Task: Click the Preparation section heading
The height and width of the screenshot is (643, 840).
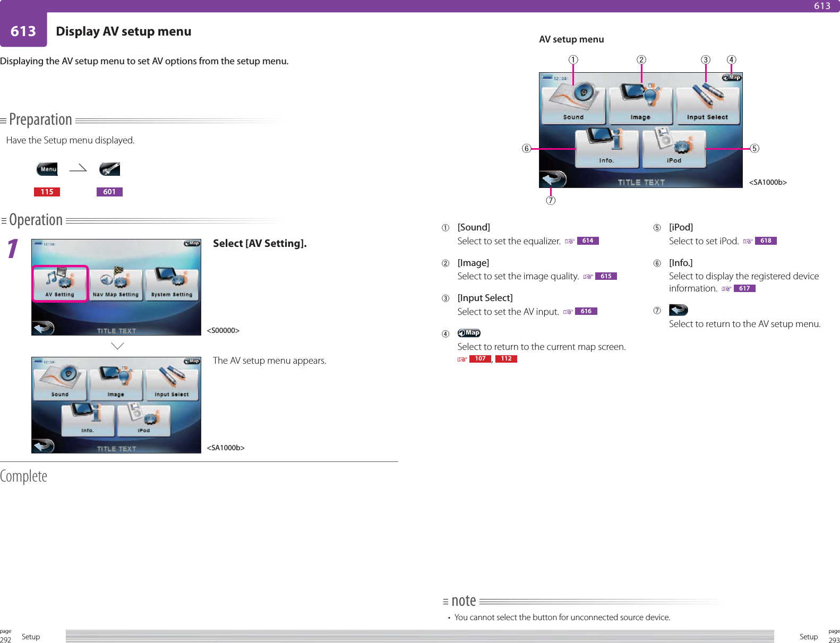Action: click(x=40, y=119)
